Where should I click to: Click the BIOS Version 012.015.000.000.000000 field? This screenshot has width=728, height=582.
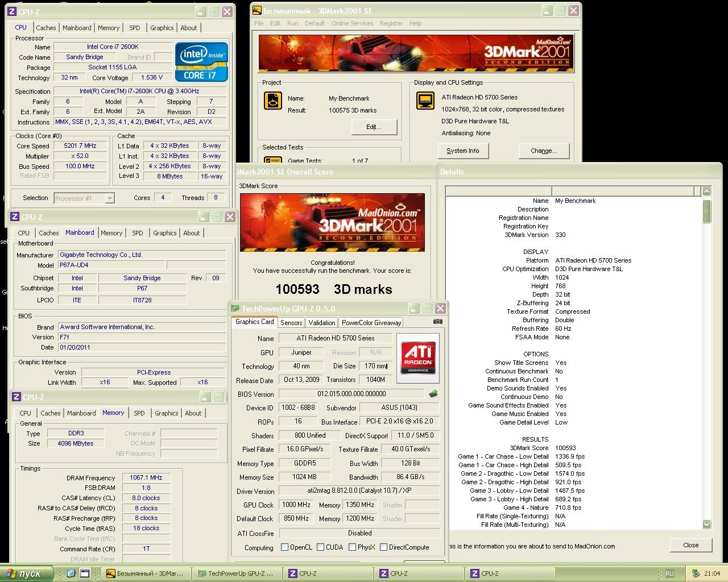pyautogui.click(x=351, y=394)
